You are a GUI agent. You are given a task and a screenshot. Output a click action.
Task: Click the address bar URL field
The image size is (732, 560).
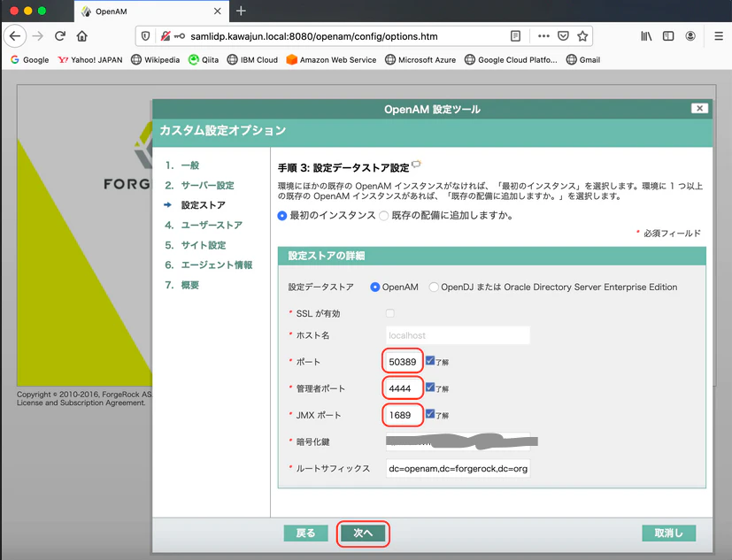click(313, 36)
